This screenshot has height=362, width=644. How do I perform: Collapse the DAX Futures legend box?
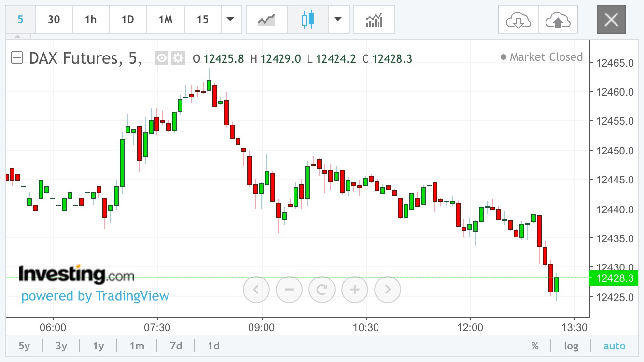(x=17, y=58)
